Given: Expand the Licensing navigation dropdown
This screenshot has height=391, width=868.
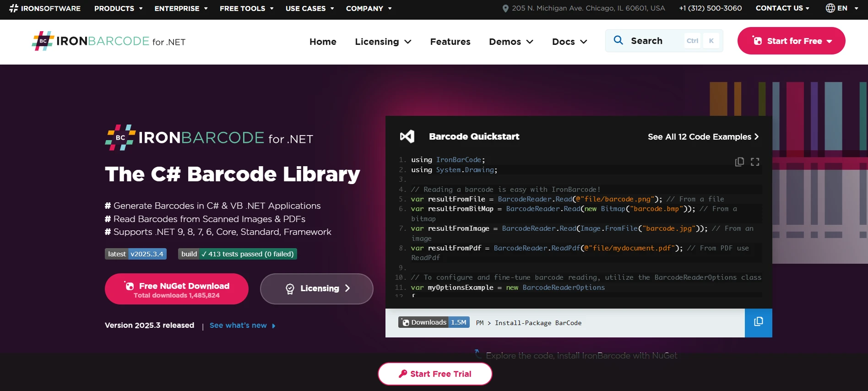Looking at the screenshot, I should (x=383, y=42).
